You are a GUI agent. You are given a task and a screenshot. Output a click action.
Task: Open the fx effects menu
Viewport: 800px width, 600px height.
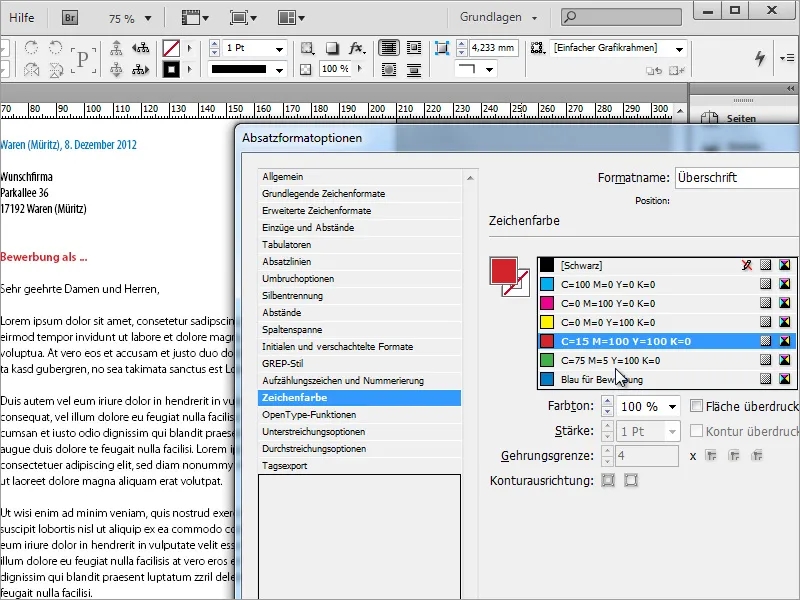[357, 48]
